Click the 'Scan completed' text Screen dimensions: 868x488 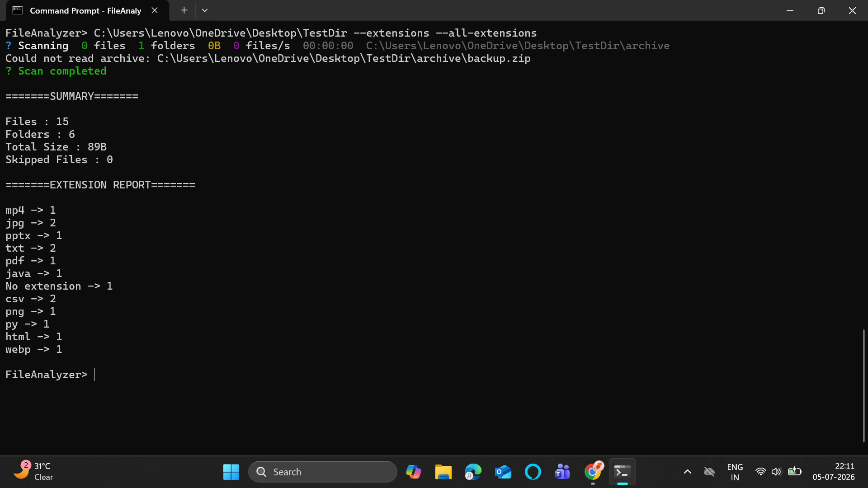pyautogui.click(x=62, y=71)
